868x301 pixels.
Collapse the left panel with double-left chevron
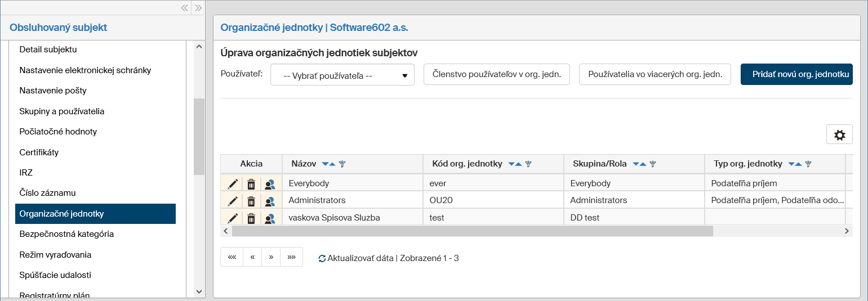pos(184,8)
